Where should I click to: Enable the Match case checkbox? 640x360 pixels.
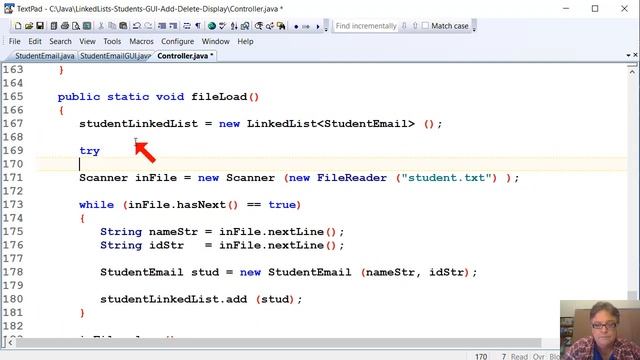[x=425, y=26]
